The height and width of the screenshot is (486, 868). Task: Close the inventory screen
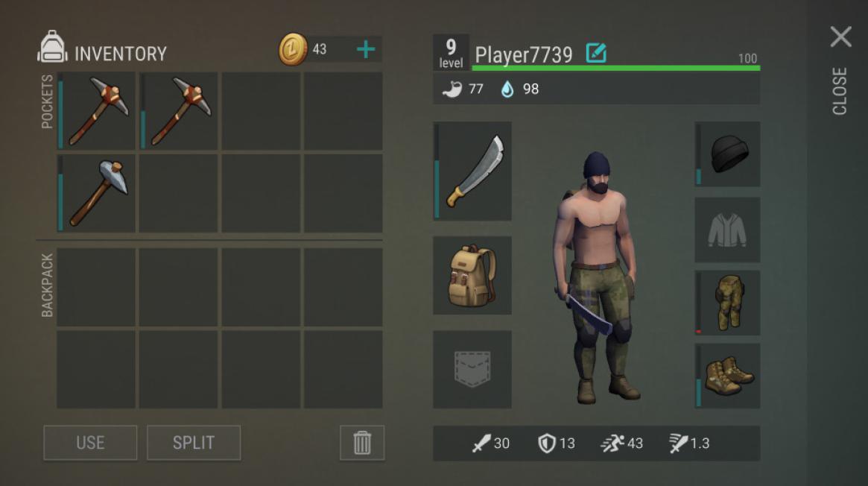pyautogui.click(x=840, y=37)
